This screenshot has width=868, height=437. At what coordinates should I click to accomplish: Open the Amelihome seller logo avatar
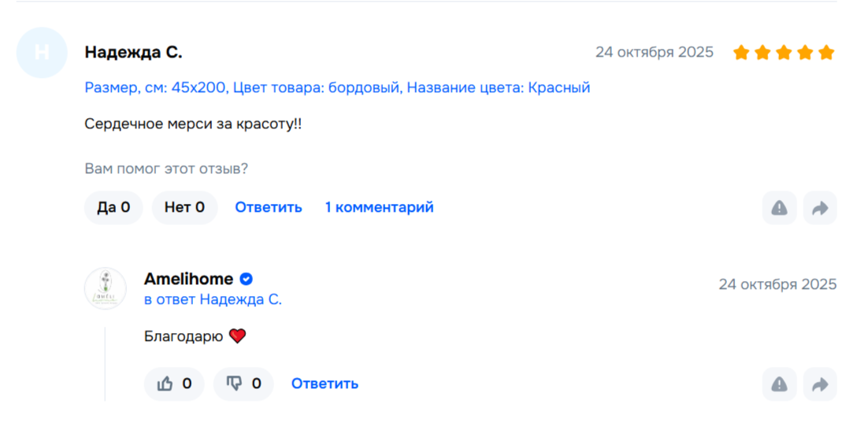point(106,289)
